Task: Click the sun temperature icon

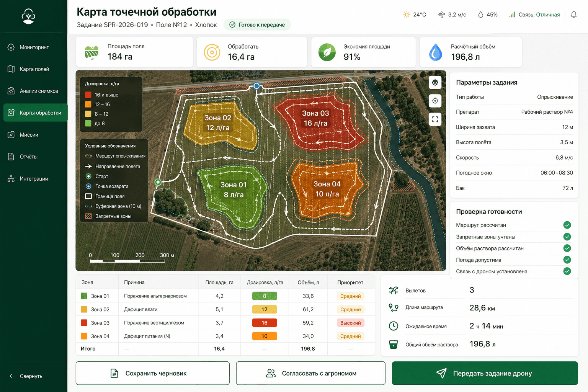Action: [407, 15]
